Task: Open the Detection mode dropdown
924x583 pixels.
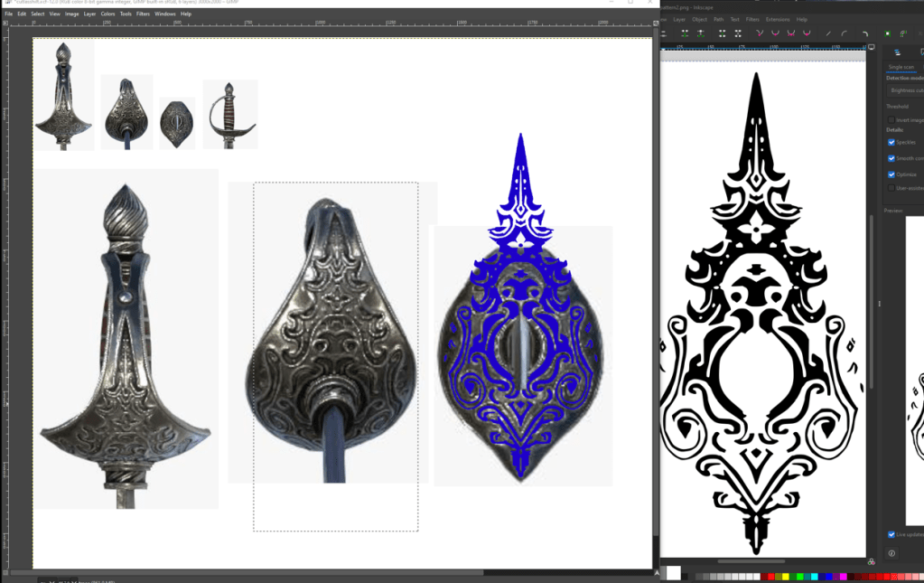Action: [x=905, y=90]
